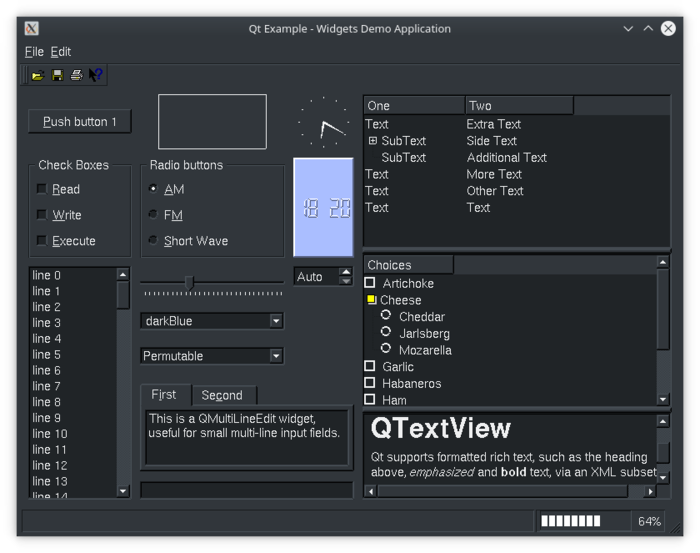Check the Artichoke checkbox
This screenshot has height=553, width=700.
coord(370,283)
